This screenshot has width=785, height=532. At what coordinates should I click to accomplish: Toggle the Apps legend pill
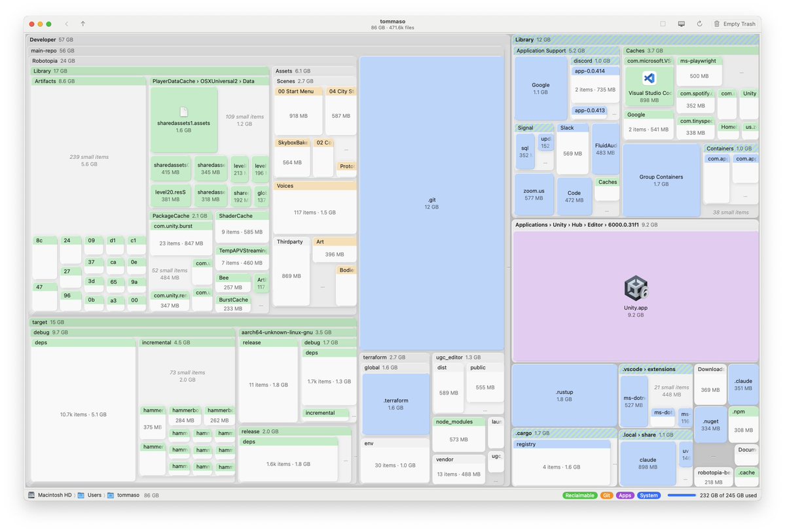click(625, 495)
